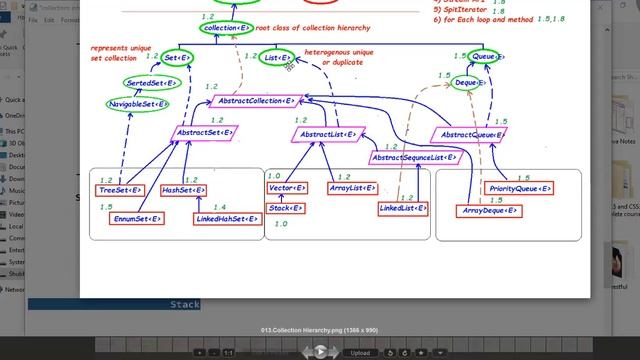Click the PriorityQueue<E> box
Viewport: 640px width, 360px height.
[519, 188]
